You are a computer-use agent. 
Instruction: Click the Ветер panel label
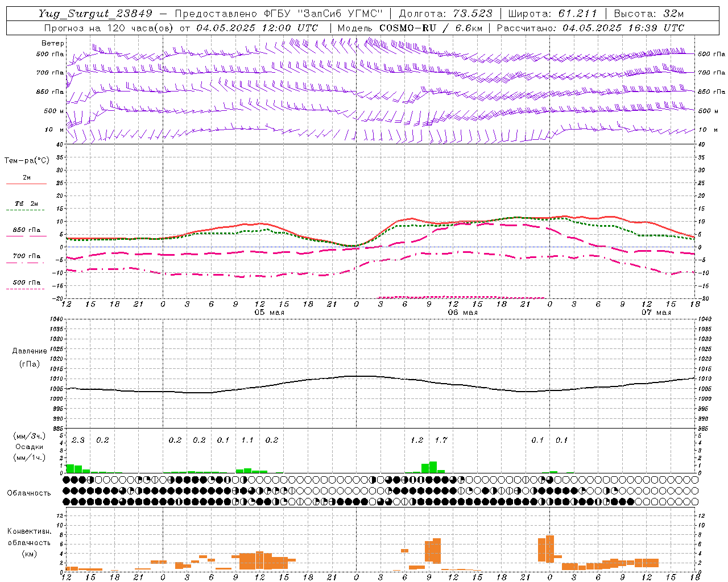(x=53, y=43)
